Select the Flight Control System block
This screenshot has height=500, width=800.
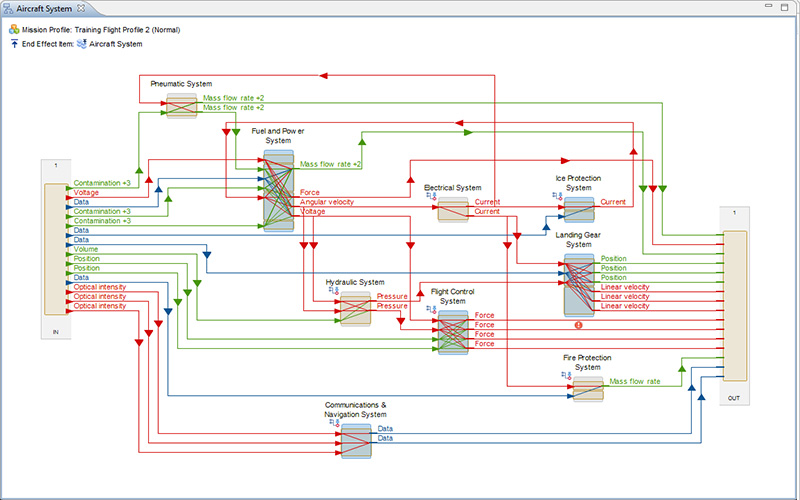[453, 333]
